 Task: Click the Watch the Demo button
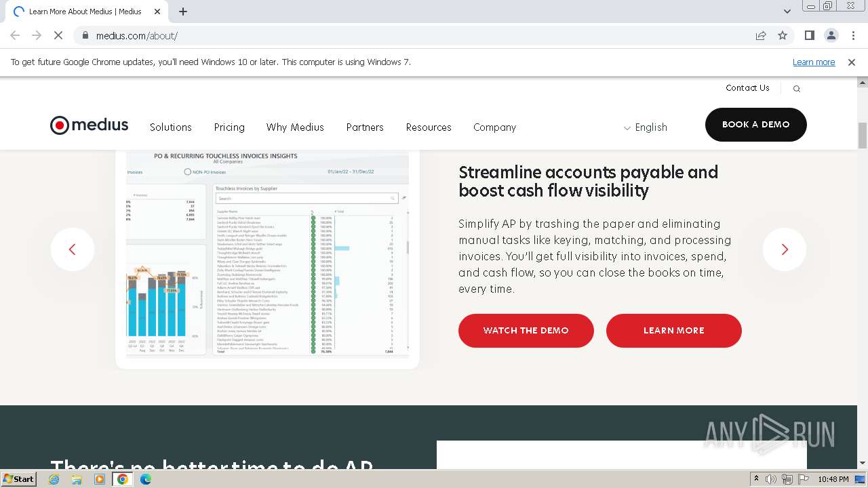[x=526, y=331]
